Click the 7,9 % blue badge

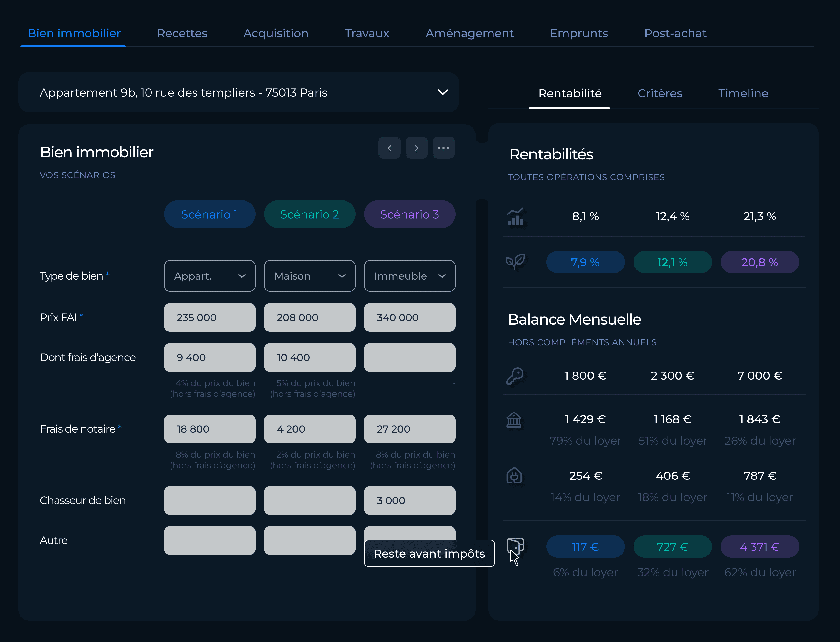(x=585, y=262)
